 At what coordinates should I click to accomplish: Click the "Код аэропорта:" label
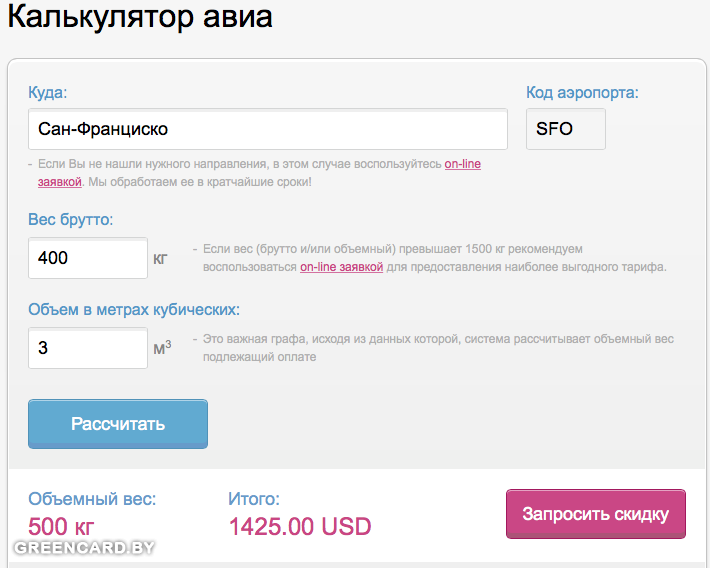pyautogui.click(x=582, y=93)
